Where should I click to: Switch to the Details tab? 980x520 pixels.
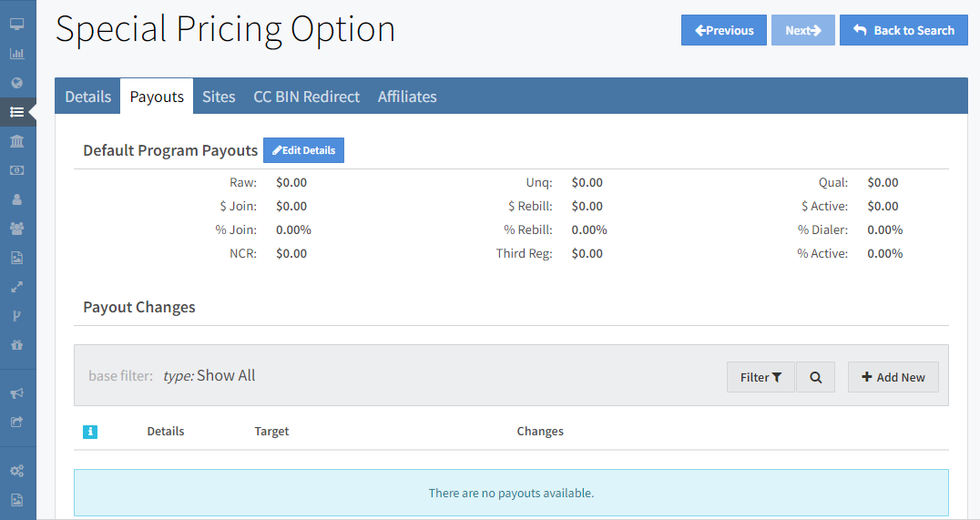click(x=88, y=97)
